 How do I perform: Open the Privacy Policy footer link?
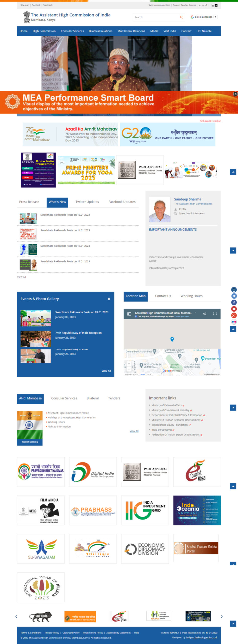[x=52, y=633]
